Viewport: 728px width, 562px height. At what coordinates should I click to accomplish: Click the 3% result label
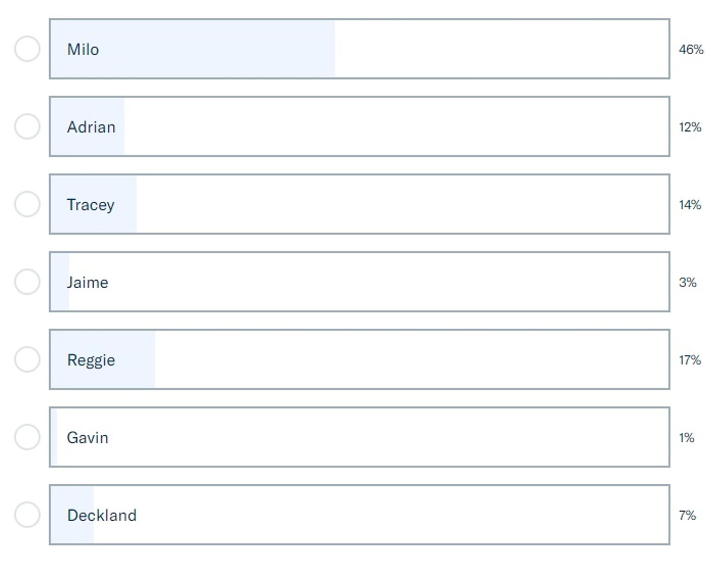pos(688,282)
